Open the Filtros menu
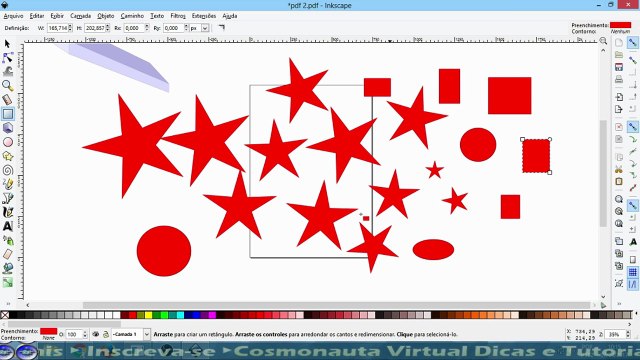The image size is (640, 360). tap(178, 16)
